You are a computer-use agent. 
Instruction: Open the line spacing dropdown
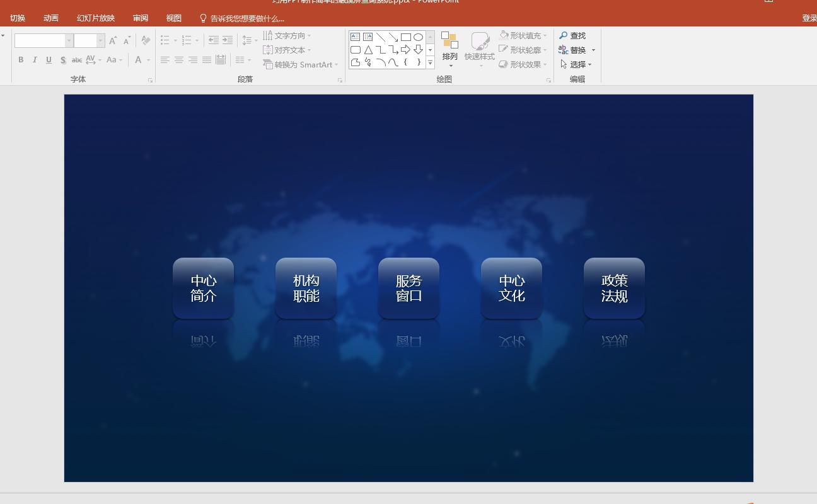pyautogui.click(x=250, y=40)
